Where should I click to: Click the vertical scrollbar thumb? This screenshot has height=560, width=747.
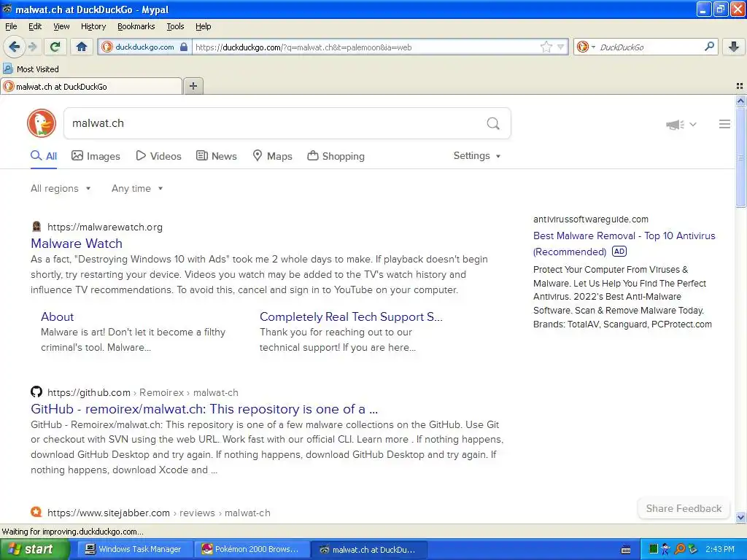pyautogui.click(x=740, y=157)
